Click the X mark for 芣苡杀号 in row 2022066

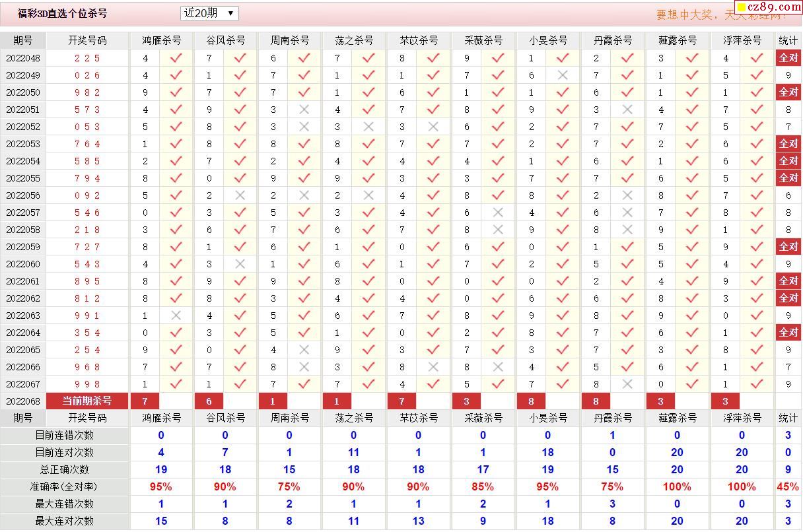(433, 367)
